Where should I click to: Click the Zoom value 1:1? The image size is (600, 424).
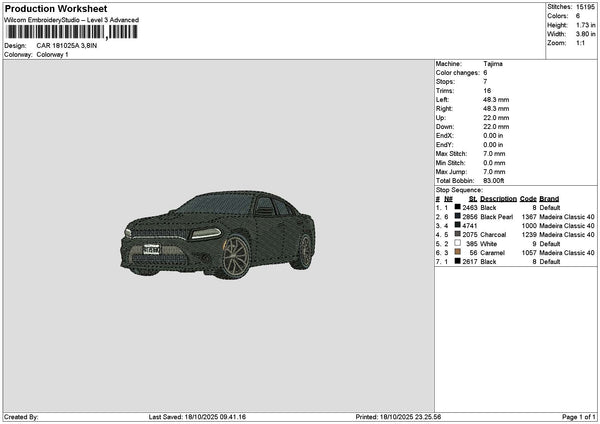580,43
